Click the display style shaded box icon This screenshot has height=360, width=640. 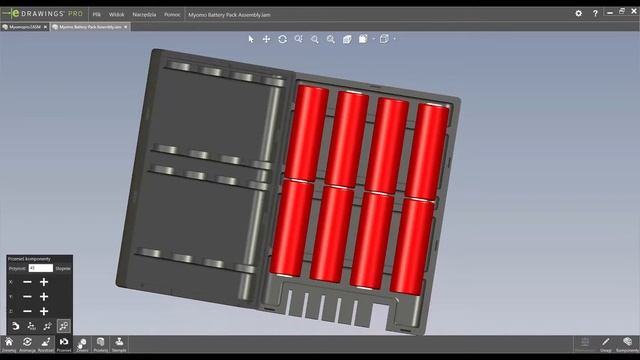(x=363, y=39)
